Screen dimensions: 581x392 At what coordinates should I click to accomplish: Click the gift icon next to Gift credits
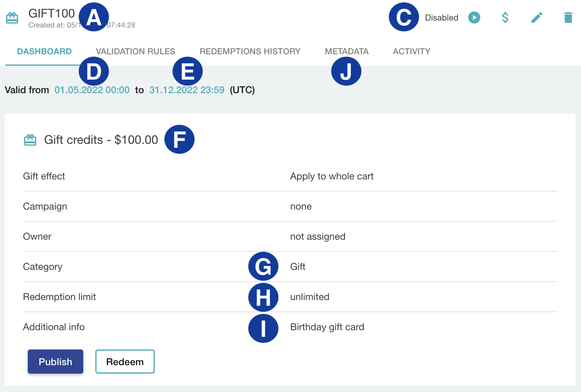click(x=30, y=140)
